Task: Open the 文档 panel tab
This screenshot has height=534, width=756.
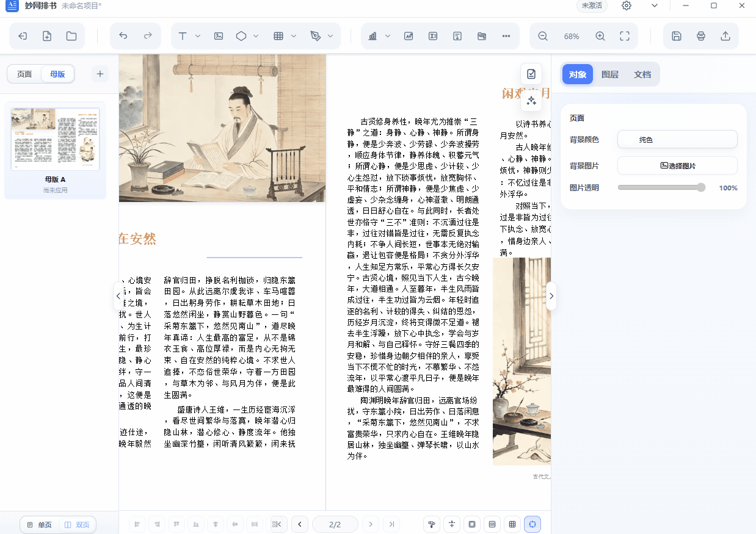Action: pos(642,74)
